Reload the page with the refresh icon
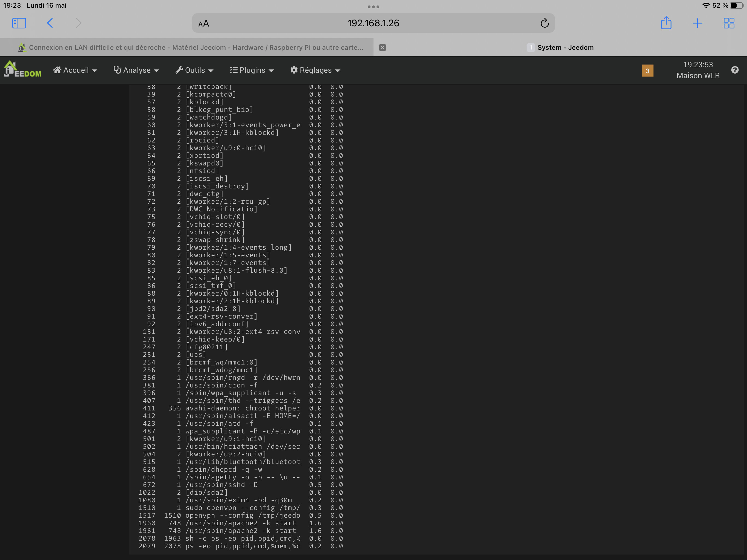The image size is (747, 560). point(544,23)
